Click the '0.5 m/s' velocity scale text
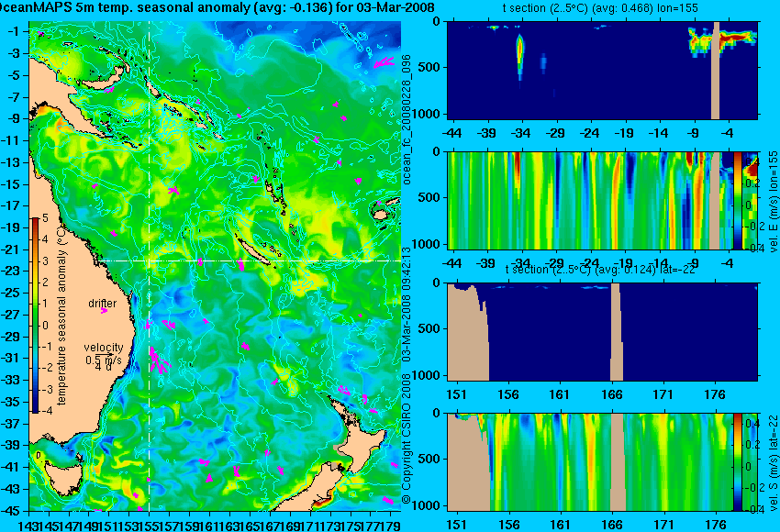Viewport: 780px width, 532px height. coord(103,360)
